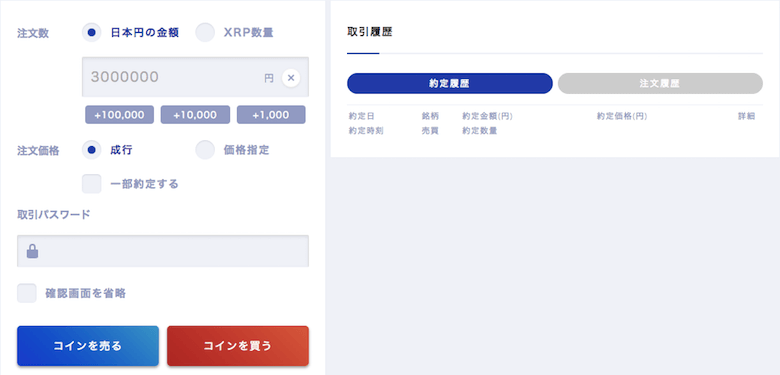The height and width of the screenshot is (375, 780).
Task: Tick 確認画面を省略 checkbox
Action: (27, 293)
